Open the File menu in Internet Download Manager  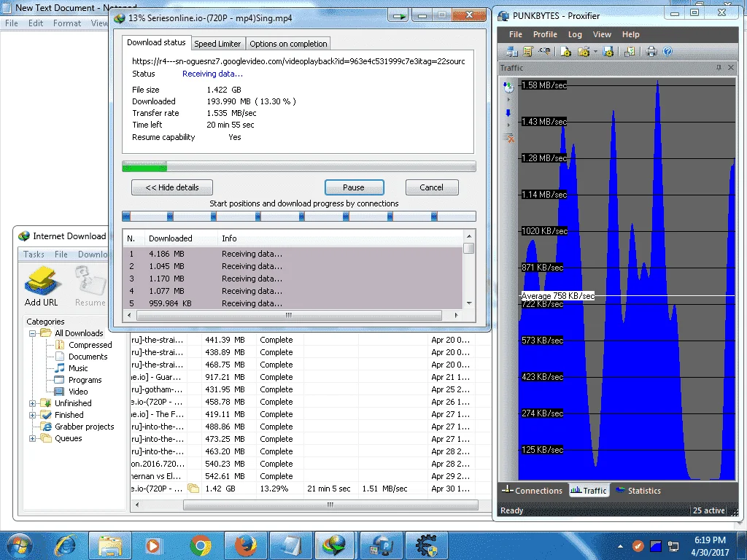(x=61, y=254)
